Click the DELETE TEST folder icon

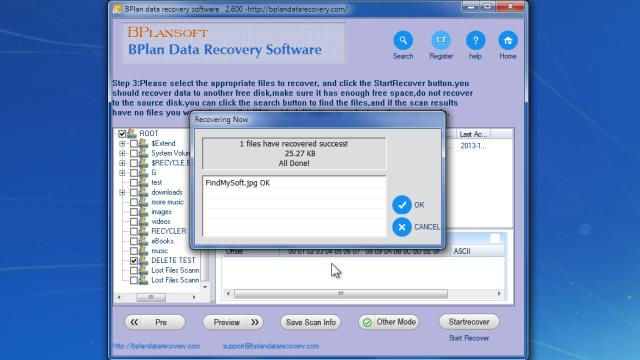pyautogui.click(x=143, y=260)
